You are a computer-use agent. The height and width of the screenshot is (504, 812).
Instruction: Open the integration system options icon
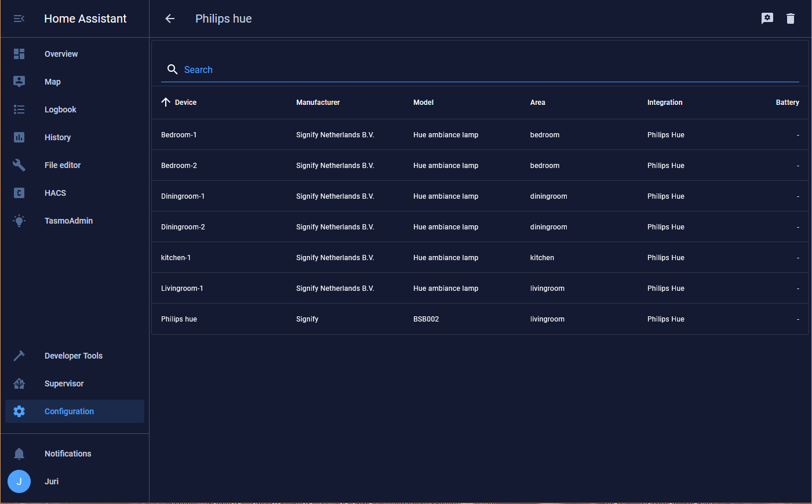coord(767,19)
